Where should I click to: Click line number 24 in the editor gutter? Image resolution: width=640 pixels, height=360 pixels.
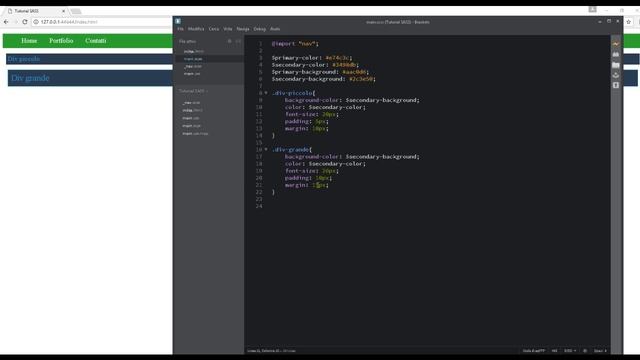pos(259,206)
